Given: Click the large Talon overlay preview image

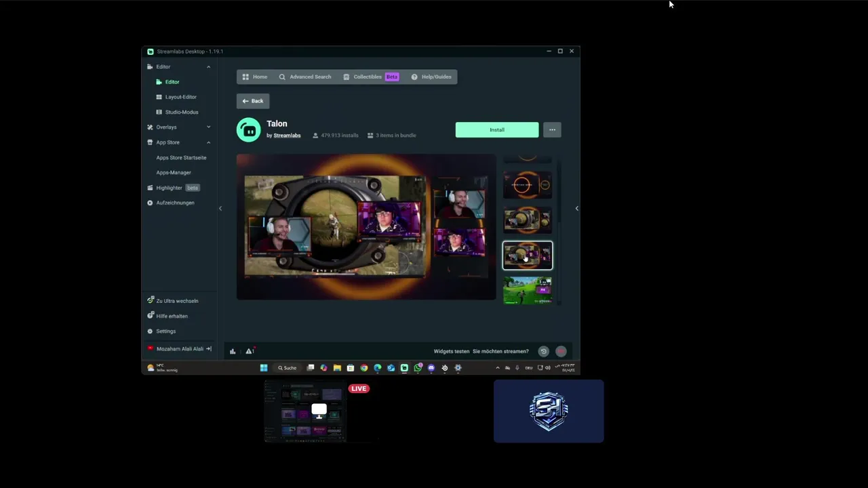Looking at the screenshot, I should click(x=366, y=227).
